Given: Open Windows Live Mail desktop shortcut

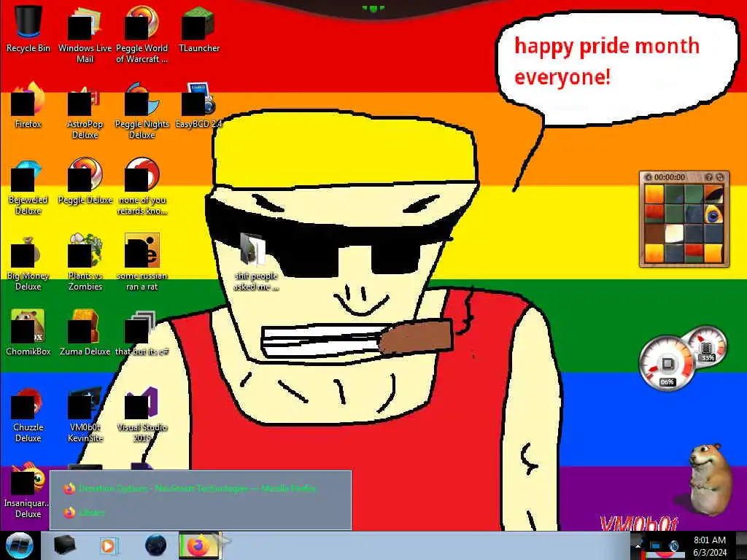Looking at the screenshot, I should [85, 34].
